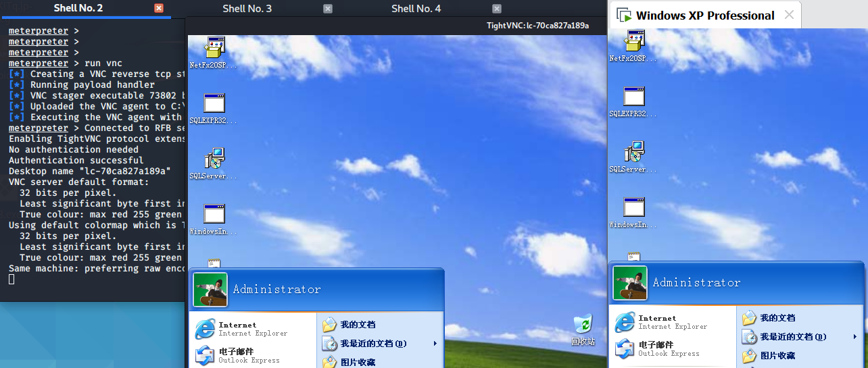
Task: Select the Windows XP Professional VM tab
Action: click(705, 16)
